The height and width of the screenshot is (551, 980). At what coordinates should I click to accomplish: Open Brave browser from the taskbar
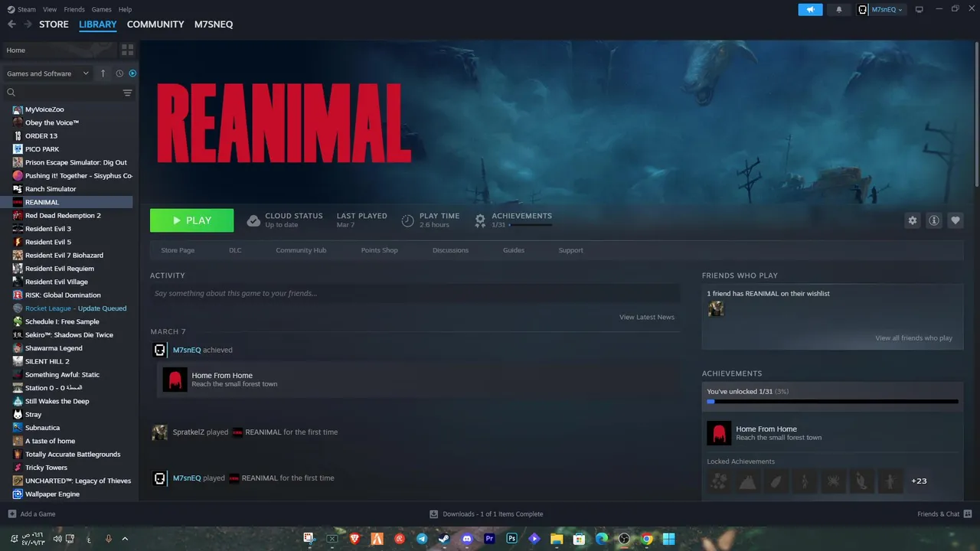click(354, 539)
